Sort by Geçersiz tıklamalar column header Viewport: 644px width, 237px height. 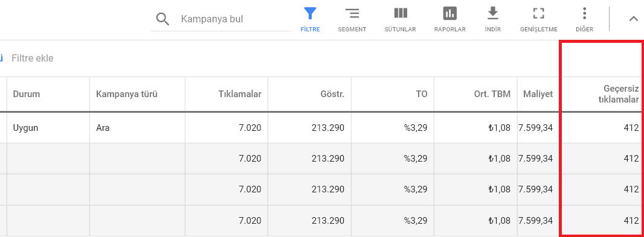coord(619,94)
